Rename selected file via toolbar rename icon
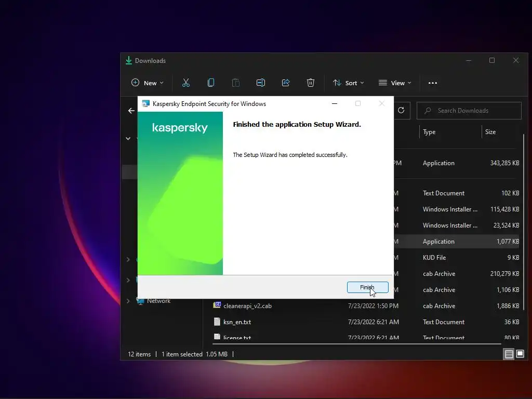The width and height of the screenshot is (532, 399). point(261,83)
